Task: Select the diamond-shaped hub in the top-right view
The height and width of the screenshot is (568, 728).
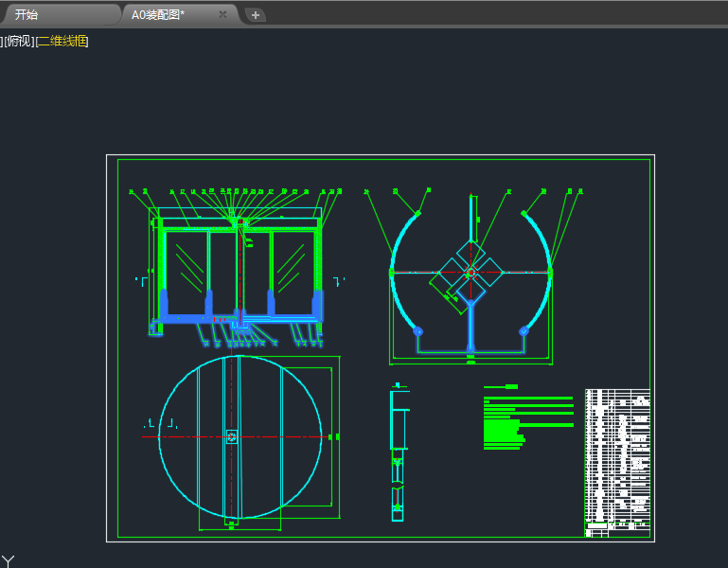Action: pos(471,272)
